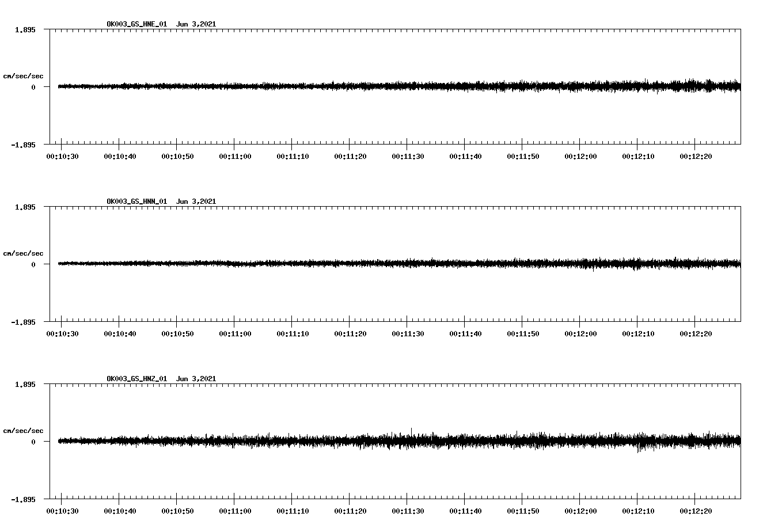Screen dimensions: 782x532
Task: Select the 00:11:00 time label under HNN plot
Action: 235,334
